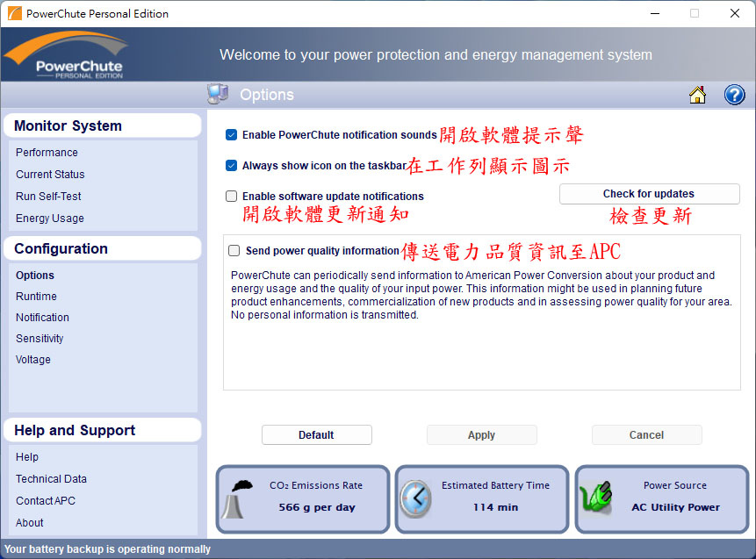Screen dimensions: 756x559
Task: Click the Estimated Battery Time clock icon
Action: pos(415,498)
